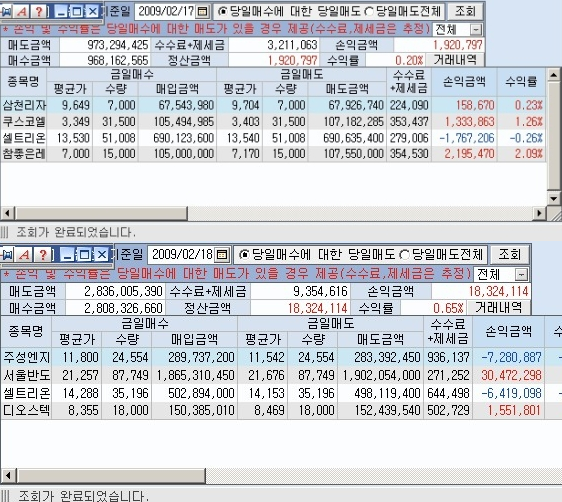The height and width of the screenshot is (502, 562).
Task: Maximize the upper window
Action: [x=77, y=12]
